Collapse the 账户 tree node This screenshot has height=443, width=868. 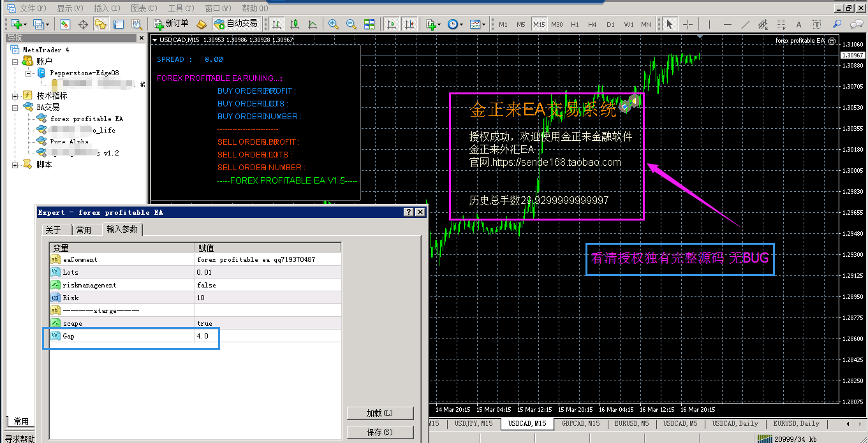click(x=15, y=61)
